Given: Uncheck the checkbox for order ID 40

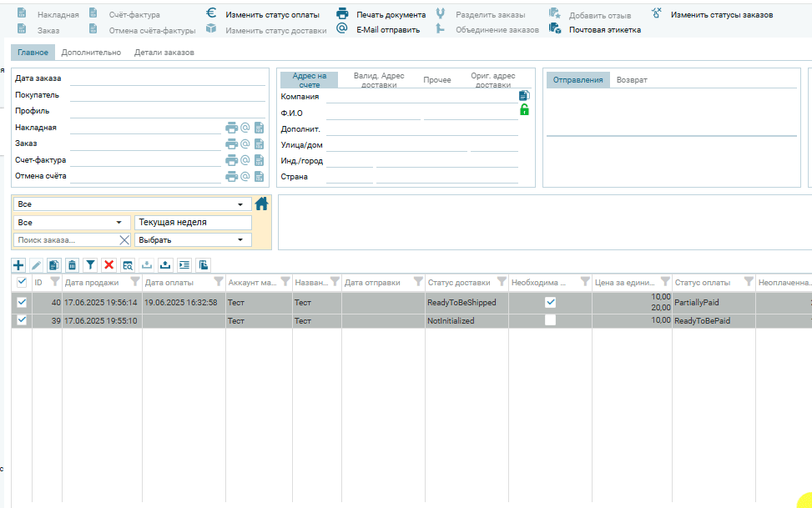Looking at the screenshot, I should click(22, 303).
